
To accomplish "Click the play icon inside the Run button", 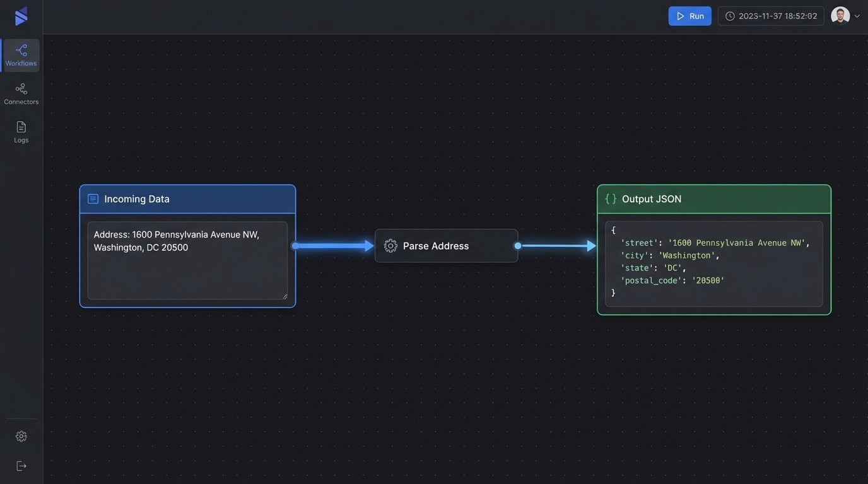I will point(680,15).
